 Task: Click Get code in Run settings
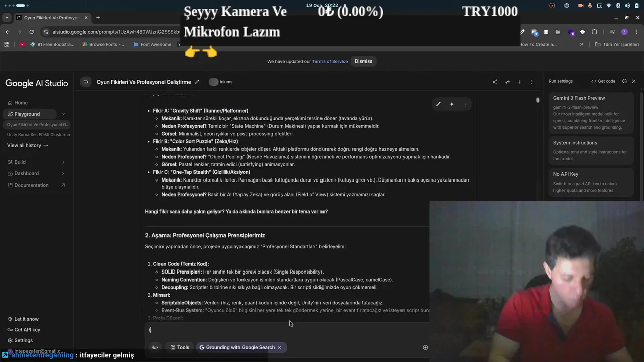[603, 81]
